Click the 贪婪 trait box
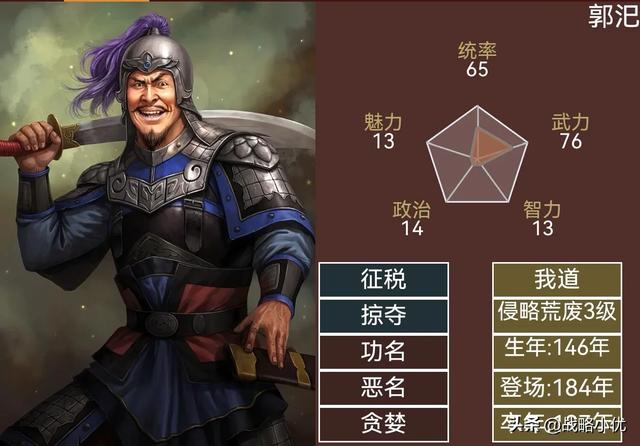The height and width of the screenshot is (446, 640). [x=384, y=424]
